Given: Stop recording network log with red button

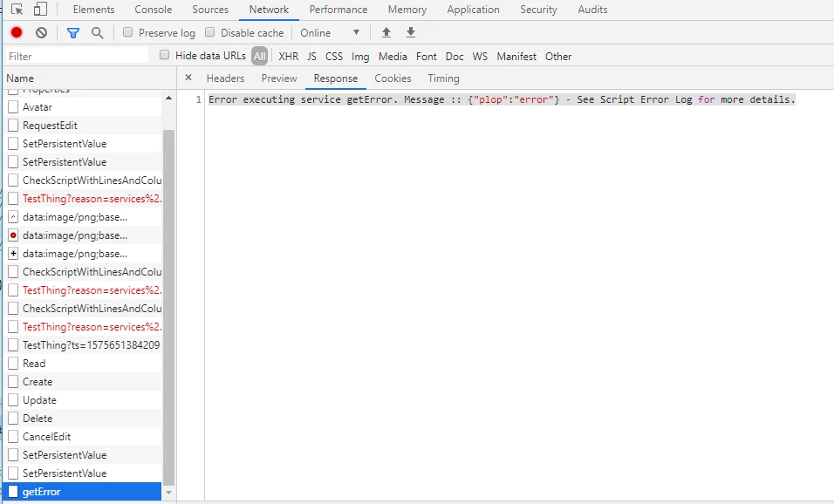Looking at the screenshot, I should [17, 32].
